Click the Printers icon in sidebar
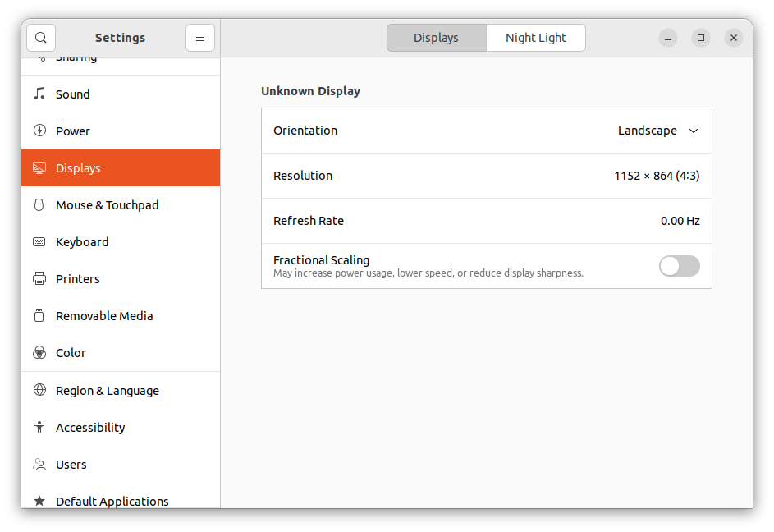The width and height of the screenshot is (774, 532). [39, 279]
